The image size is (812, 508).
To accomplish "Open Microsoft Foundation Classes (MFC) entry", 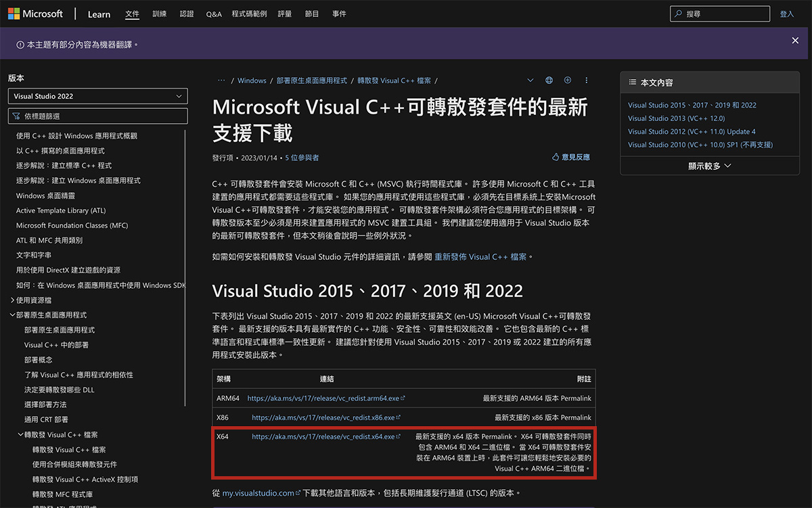I will point(72,225).
